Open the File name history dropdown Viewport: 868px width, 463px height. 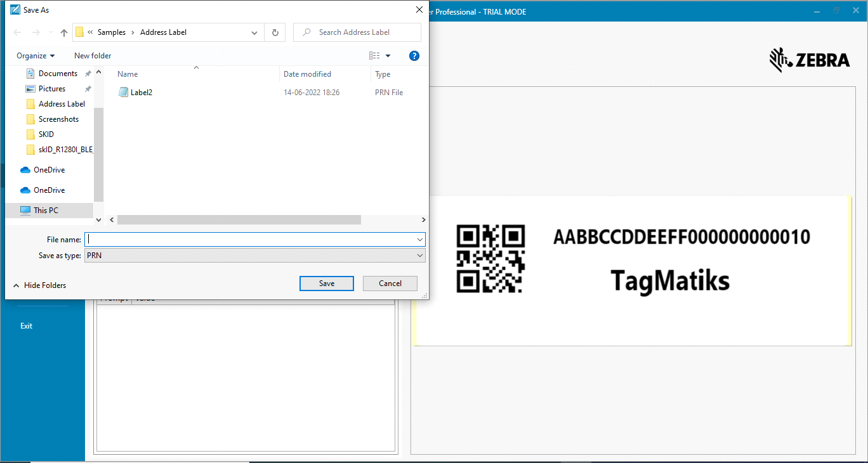pos(419,240)
